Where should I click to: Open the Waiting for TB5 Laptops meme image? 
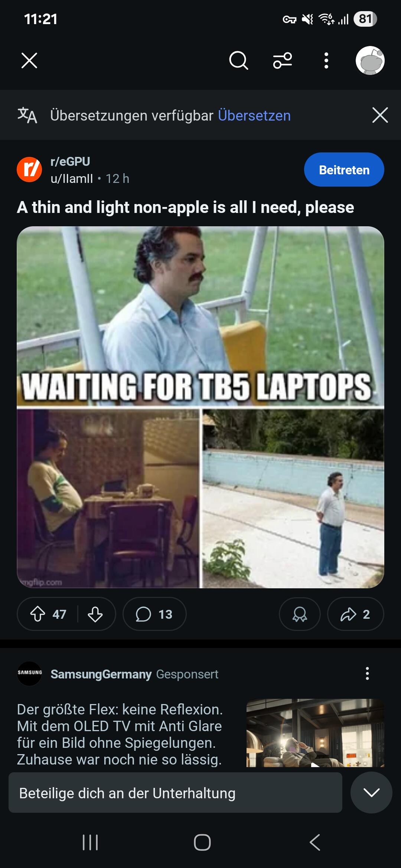coord(200,407)
